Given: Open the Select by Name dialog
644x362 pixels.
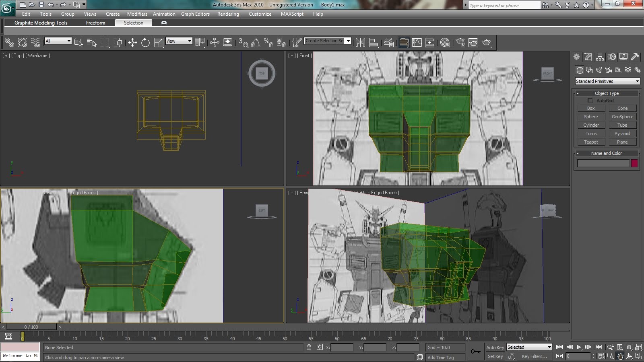Looking at the screenshot, I should [x=91, y=42].
